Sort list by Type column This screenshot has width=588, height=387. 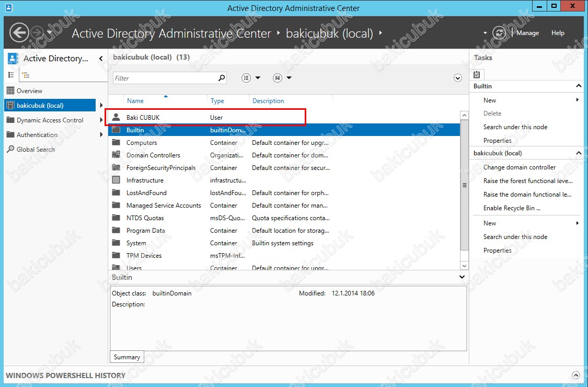pos(217,100)
